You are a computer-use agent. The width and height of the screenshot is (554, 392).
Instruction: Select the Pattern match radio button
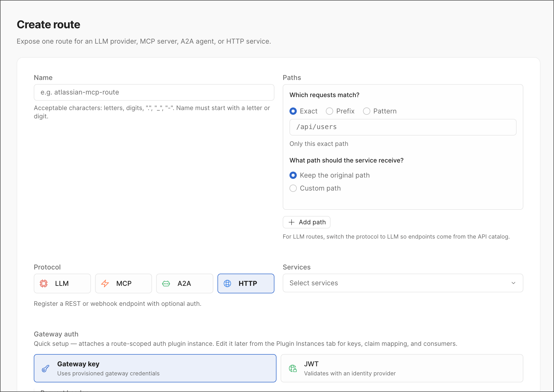(x=367, y=111)
